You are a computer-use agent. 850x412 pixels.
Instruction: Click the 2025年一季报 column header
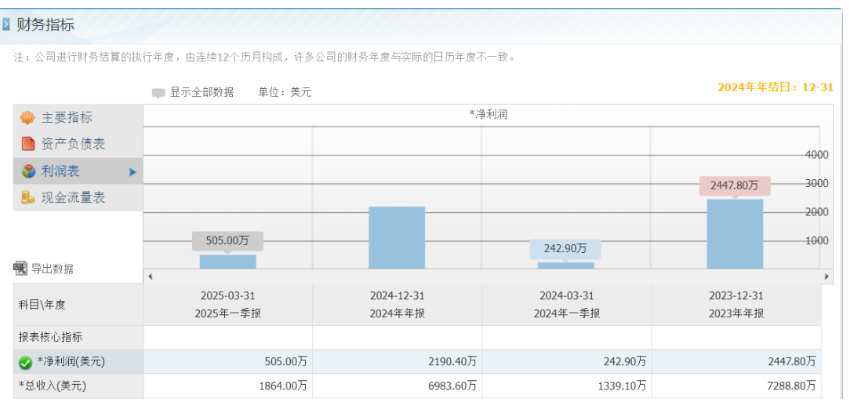[228, 305]
